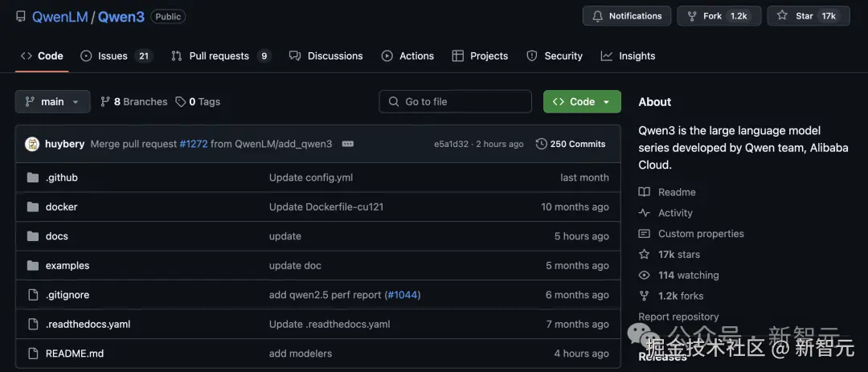Expand the main branch dropdown
The image size is (868, 372).
pos(52,102)
